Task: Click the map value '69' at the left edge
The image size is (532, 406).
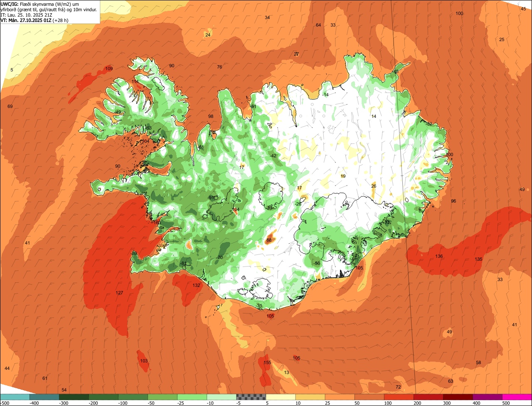Action: point(10,106)
